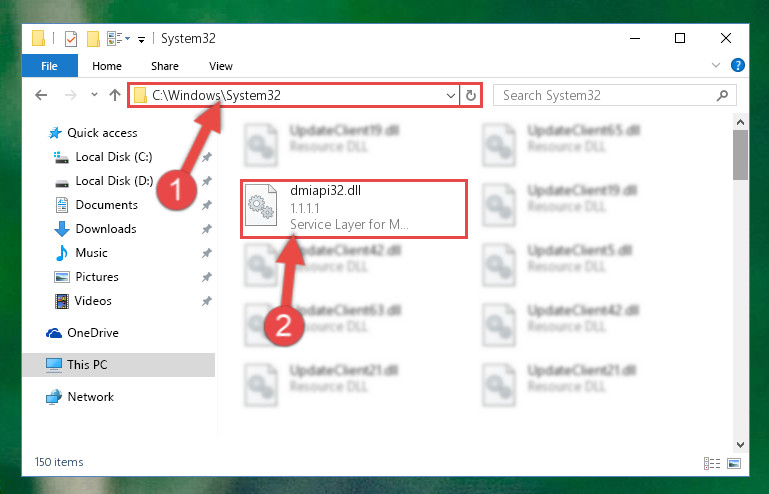Open the File ribbon tab
This screenshot has height=494, width=769.
pyautogui.click(x=50, y=66)
